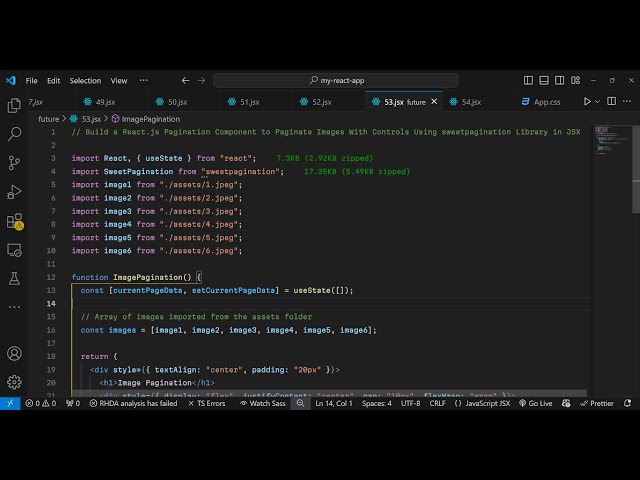Click the Manage gear icon

[x=14, y=381]
